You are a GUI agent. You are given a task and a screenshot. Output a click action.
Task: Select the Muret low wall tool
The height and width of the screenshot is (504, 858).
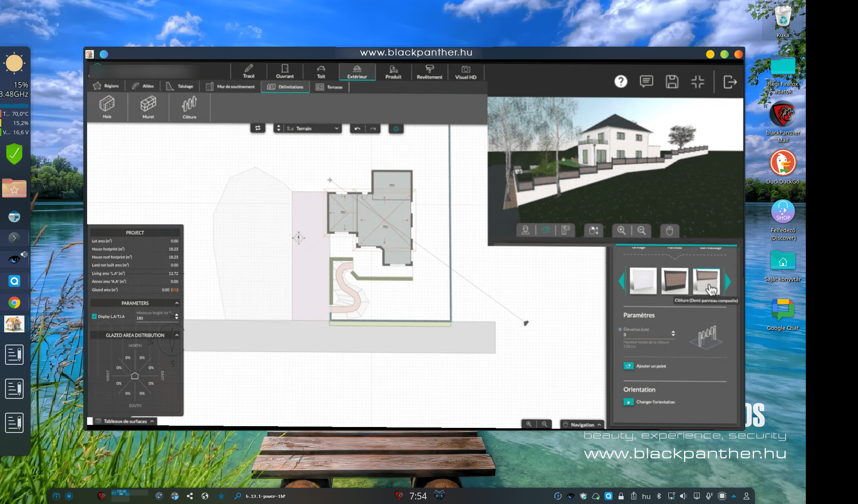148,107
